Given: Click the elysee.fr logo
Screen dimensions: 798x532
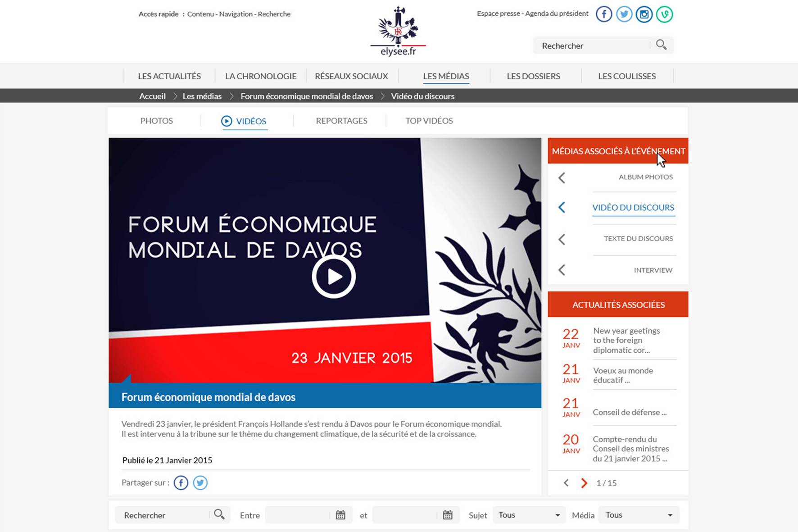Looking at the screenshot, I should tap(398, 32).
